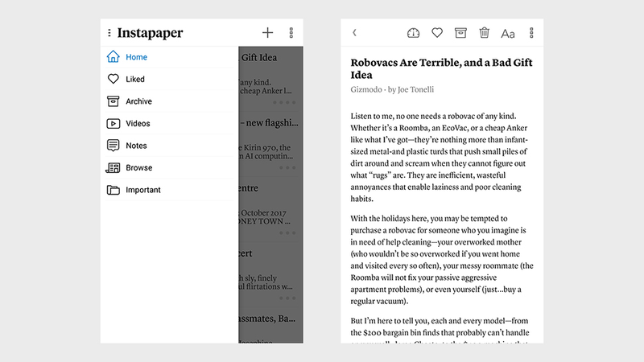Open the overflow menu beside the plus icon
Screen dimensions: 644x362
(291, 33)
